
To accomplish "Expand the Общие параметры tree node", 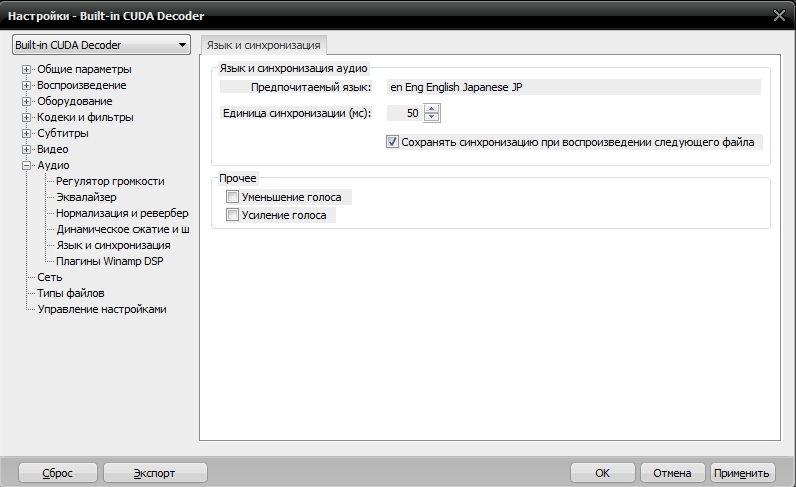I will pyautogui.click(x=26, y=69).
